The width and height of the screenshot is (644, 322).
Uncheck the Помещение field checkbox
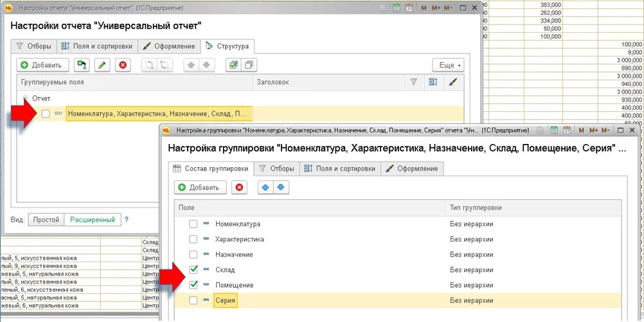[x=193, y=285]
